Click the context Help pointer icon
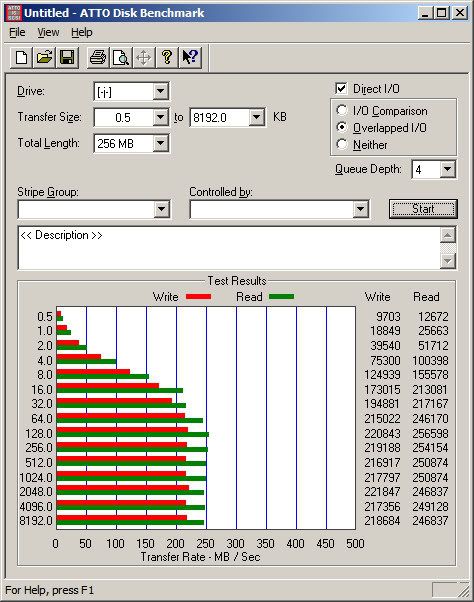The image size is (474, 602). click(190, 58)
